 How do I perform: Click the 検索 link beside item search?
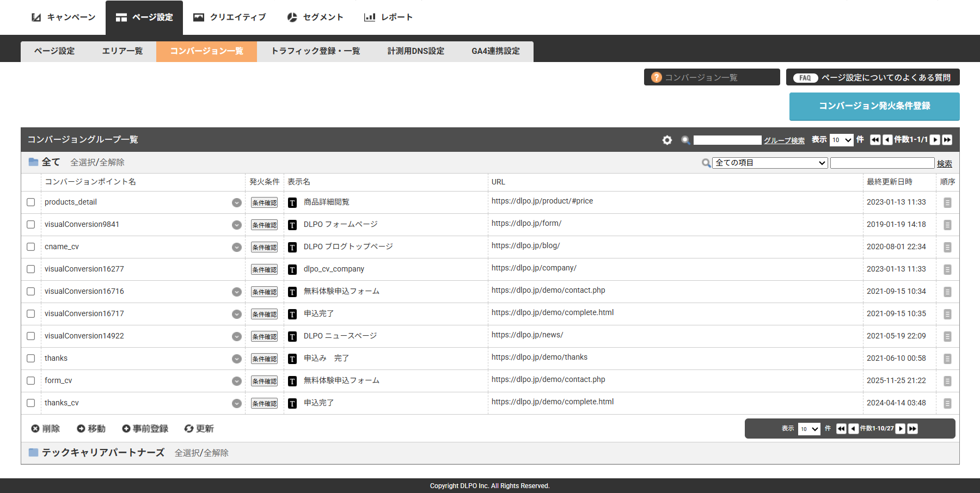(x=945, y=163)
